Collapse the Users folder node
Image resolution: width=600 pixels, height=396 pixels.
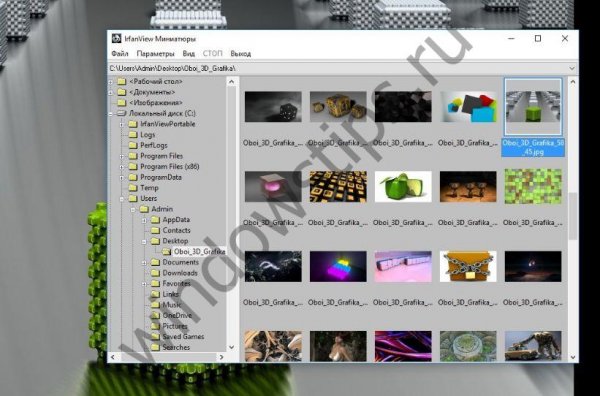tap(122, 199)
